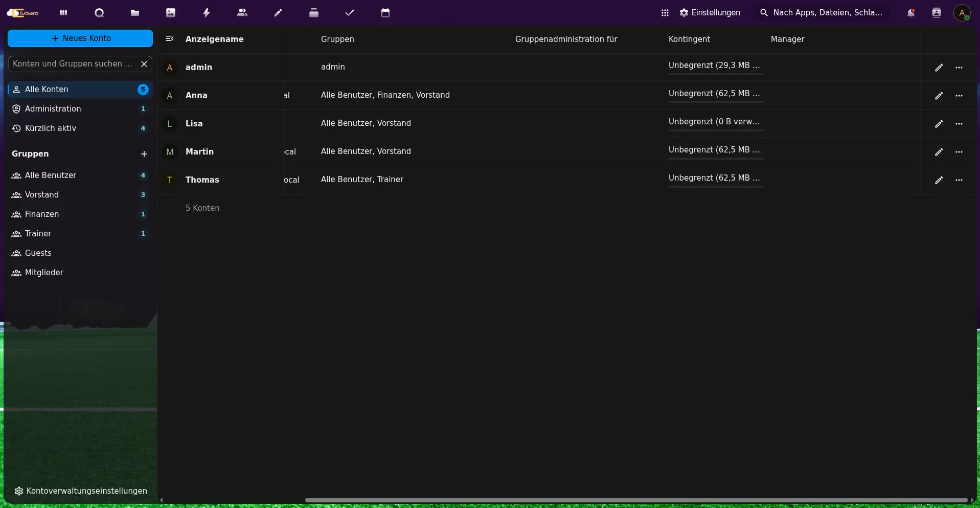The width and height of the screenshot is (980, 508).
Task: Open the apps grid menu icon
Action: (665, 13)
